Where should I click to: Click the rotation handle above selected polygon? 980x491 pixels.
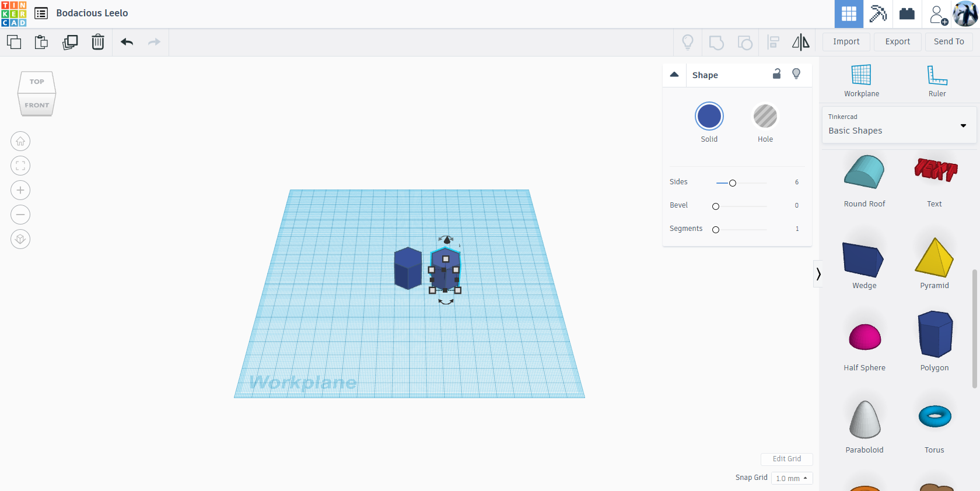(446, 240)
